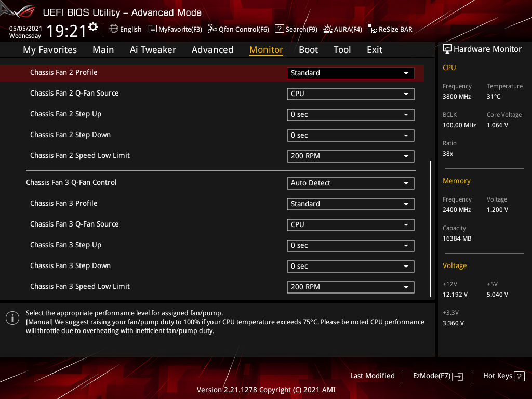
Task: Switch to the Advanced tab
Action: click(212, 50)
